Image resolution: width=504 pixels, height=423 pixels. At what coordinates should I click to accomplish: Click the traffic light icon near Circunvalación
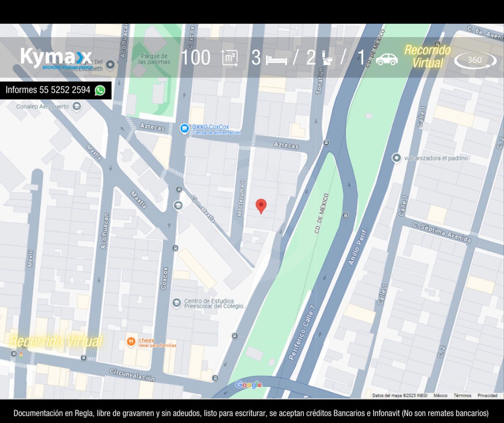click(21, 355)
